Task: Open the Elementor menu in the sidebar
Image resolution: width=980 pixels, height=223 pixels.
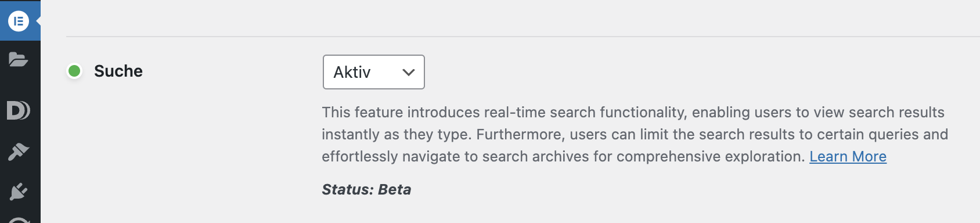Action: [19, 21]
